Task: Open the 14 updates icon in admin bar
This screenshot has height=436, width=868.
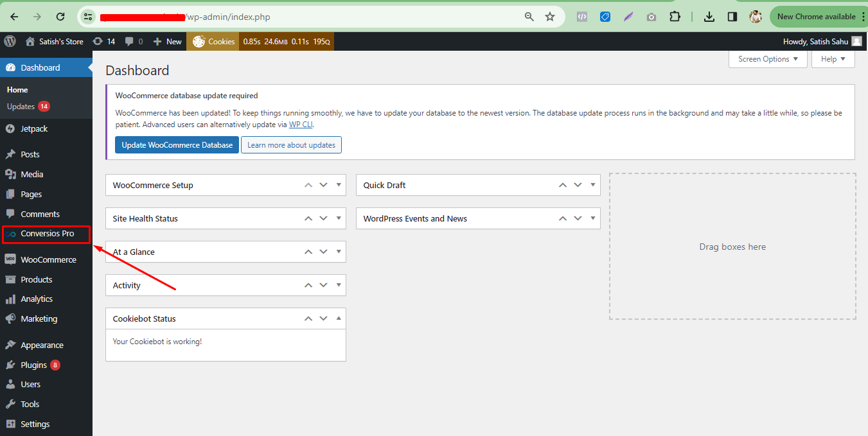Action: click(103, 41)
